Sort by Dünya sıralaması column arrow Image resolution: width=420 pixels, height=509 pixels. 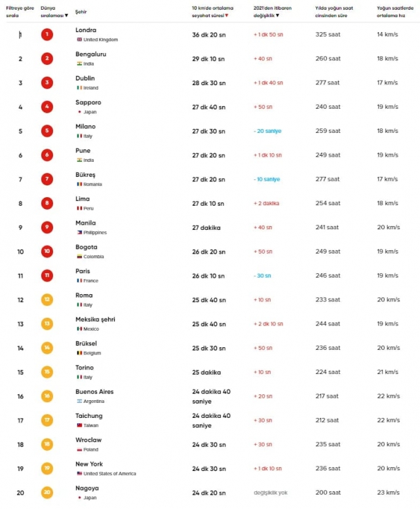tap(67, 16)
